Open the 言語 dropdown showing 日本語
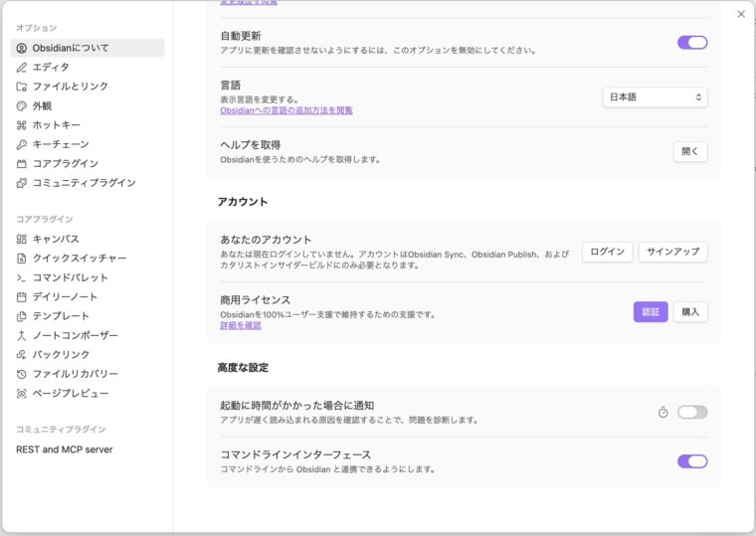Viewport: 756px width, 536px height. click(655, 97)
